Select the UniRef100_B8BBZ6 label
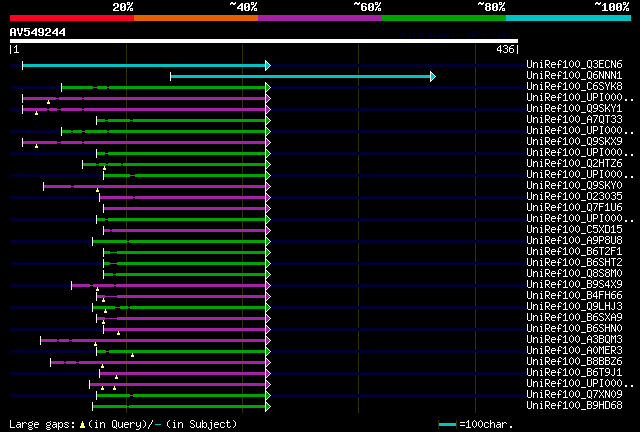The image size is (640, 432). (x=574, y=362)
